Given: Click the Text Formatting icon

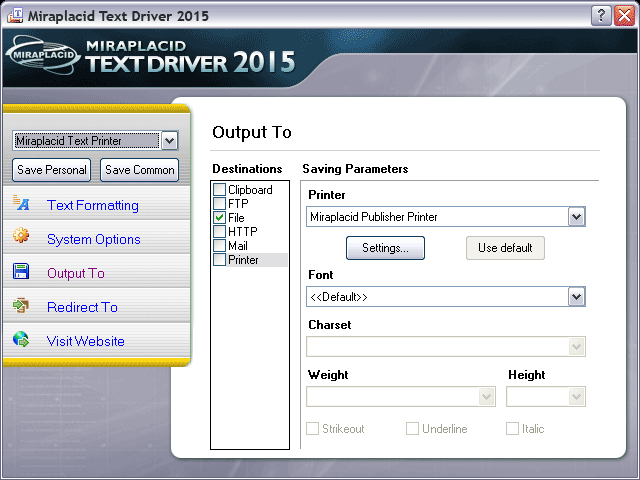Looking at the screenshot, I should 21,203.
